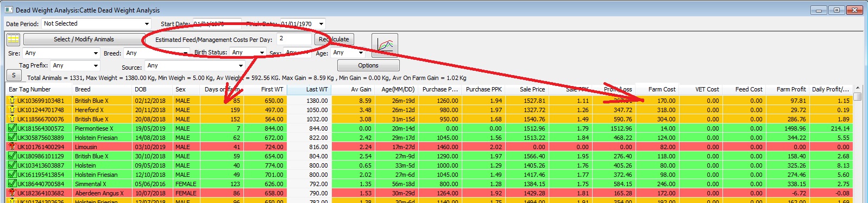
Task: Click the app icon in the title bar
Action: tap(9, 10)
